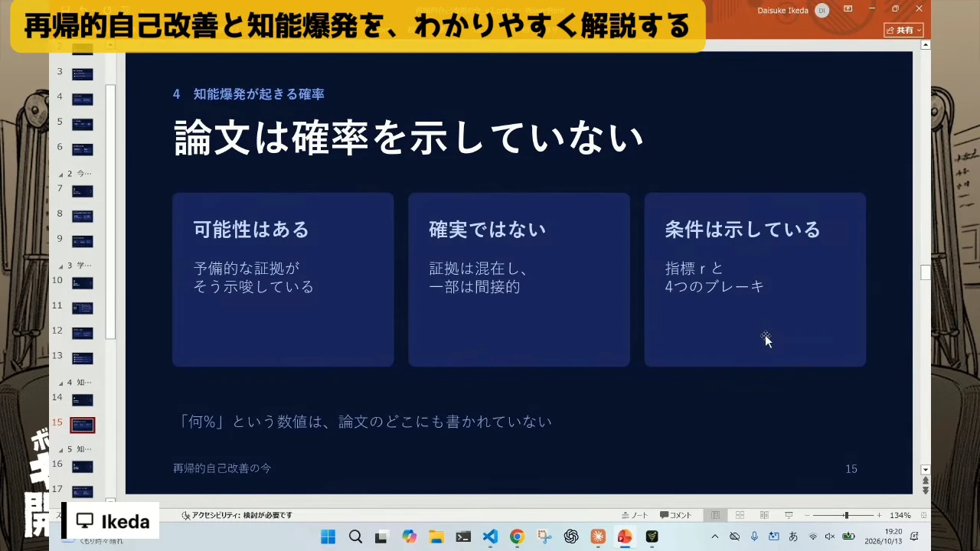Switch to Reading View
Image resolution: width=980 pixels, height=551 pixels.
(764, 515)
